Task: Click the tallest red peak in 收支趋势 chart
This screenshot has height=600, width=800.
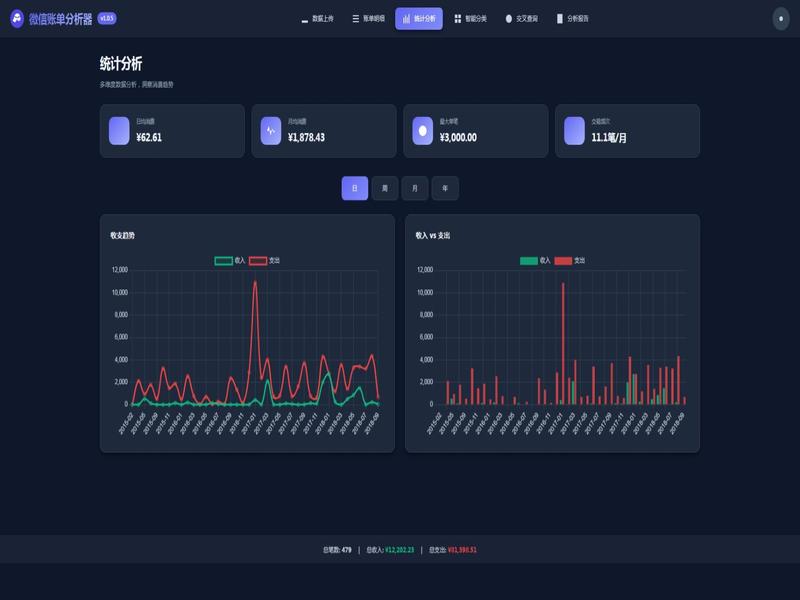Action: (255, 282)
